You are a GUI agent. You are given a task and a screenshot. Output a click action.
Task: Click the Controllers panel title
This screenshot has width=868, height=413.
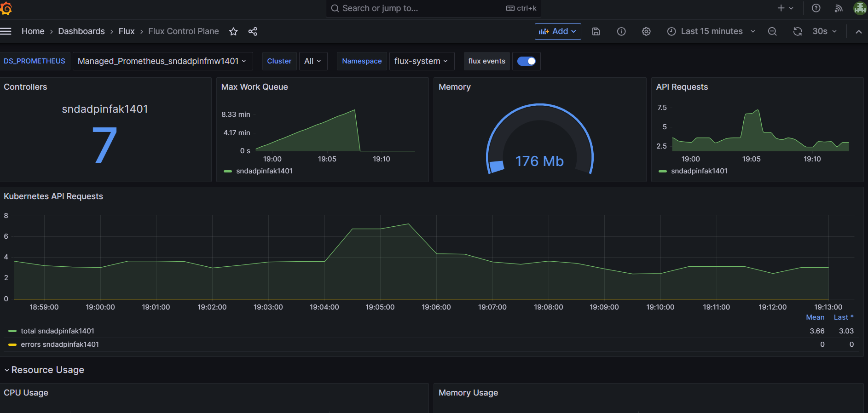[25, 87]
